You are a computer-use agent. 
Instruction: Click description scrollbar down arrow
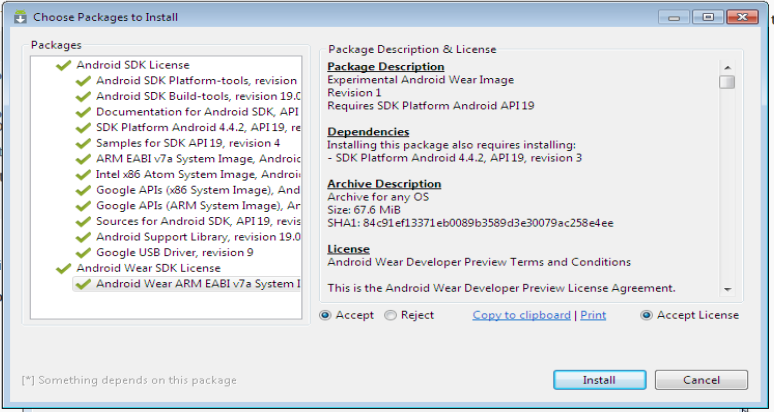[x=727, y=289]
